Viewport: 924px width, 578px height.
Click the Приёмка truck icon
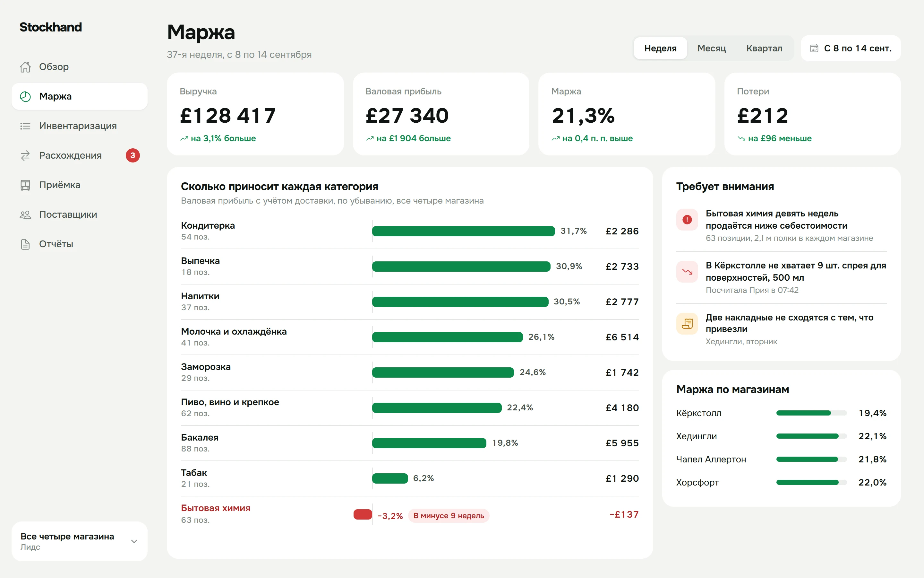[x=25, y=185]
